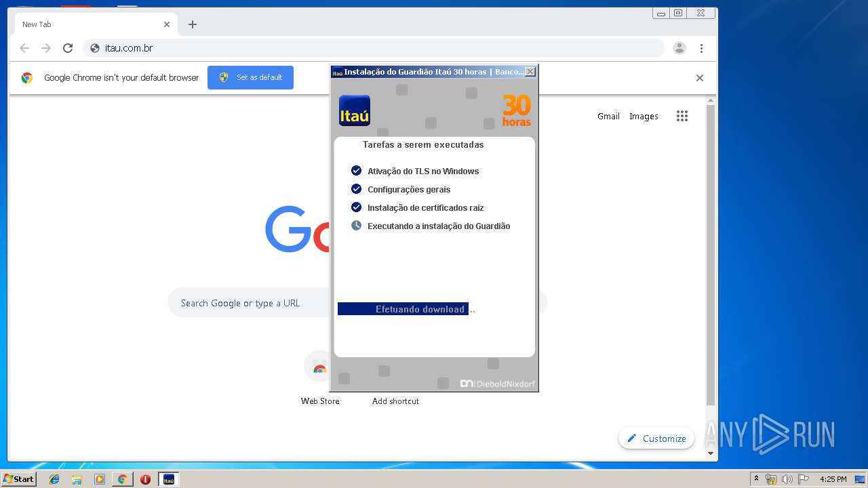
Task: Click the Itaú logo in the installer
Action: pos(355,110)
